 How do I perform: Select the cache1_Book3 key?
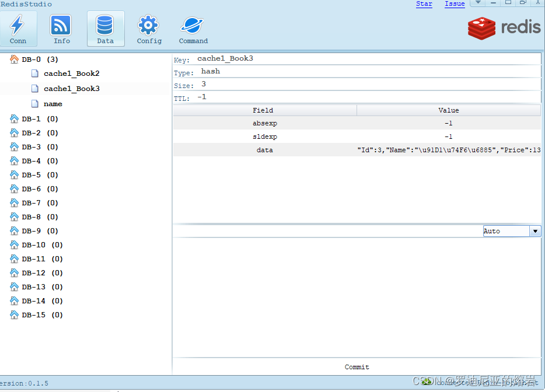pyautogui.click(x=72, y=89)
